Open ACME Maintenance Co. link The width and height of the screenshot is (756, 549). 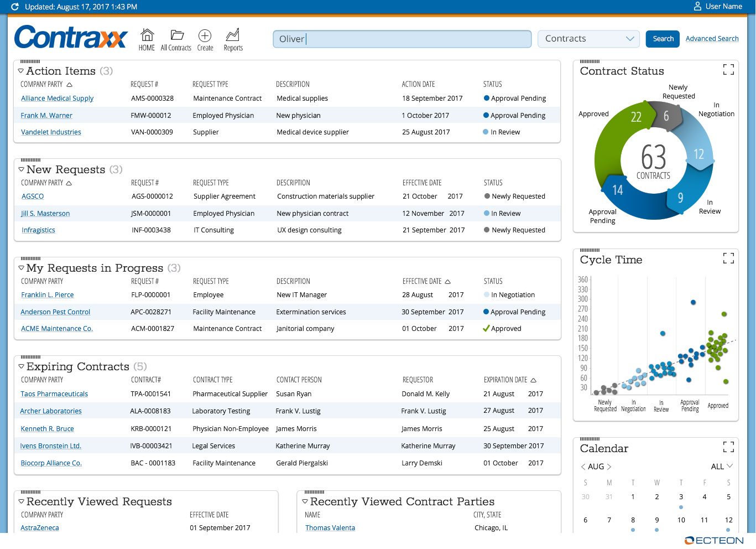(x=56, y=329)
